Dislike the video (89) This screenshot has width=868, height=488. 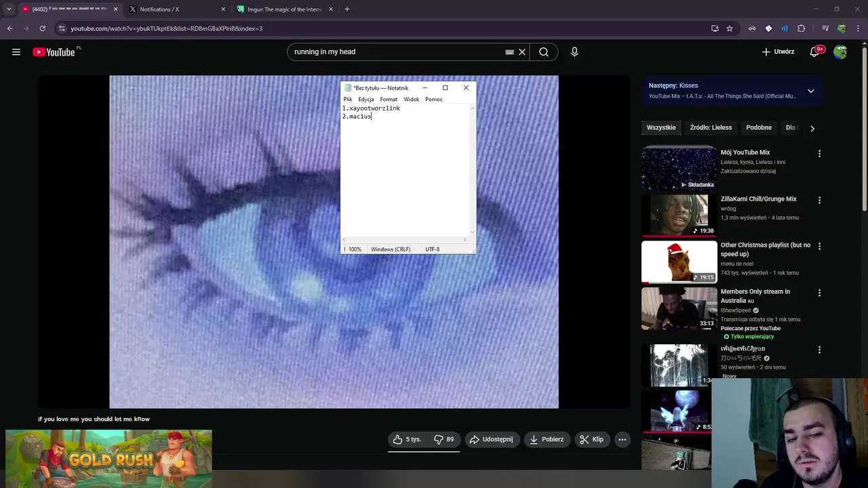444,439
